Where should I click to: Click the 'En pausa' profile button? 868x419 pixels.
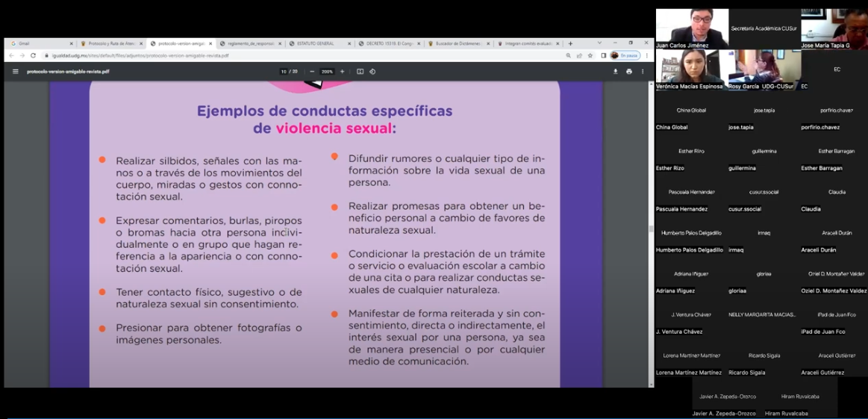pyautogui.click(x=625, y=55)
